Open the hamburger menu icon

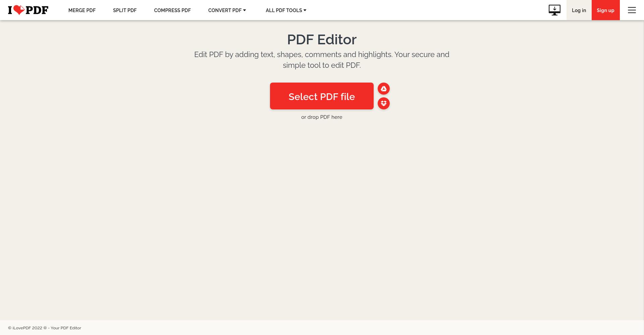coord(632,10)
